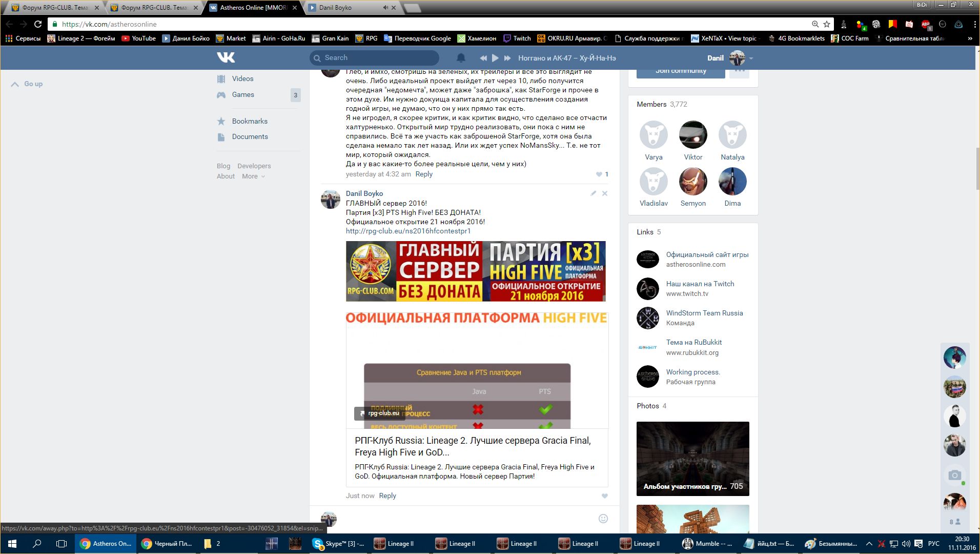Show hidden tray icons with the up arrow
Image resolution: width=980 pixels, height=554 pixels.
pyautogui.click(x=869, y=544)
